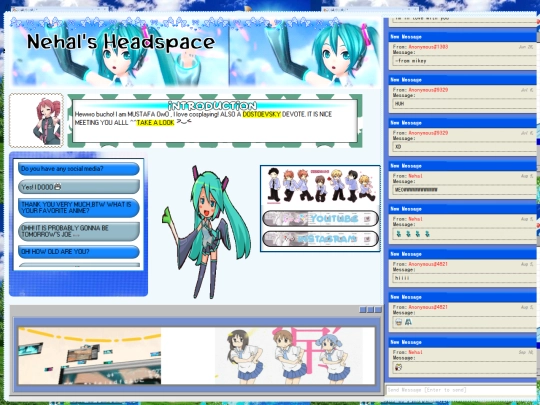Click the last down-arrow emoji in Nehal's message
Screen dimensions: 540x405
click(x=427, y=234)
